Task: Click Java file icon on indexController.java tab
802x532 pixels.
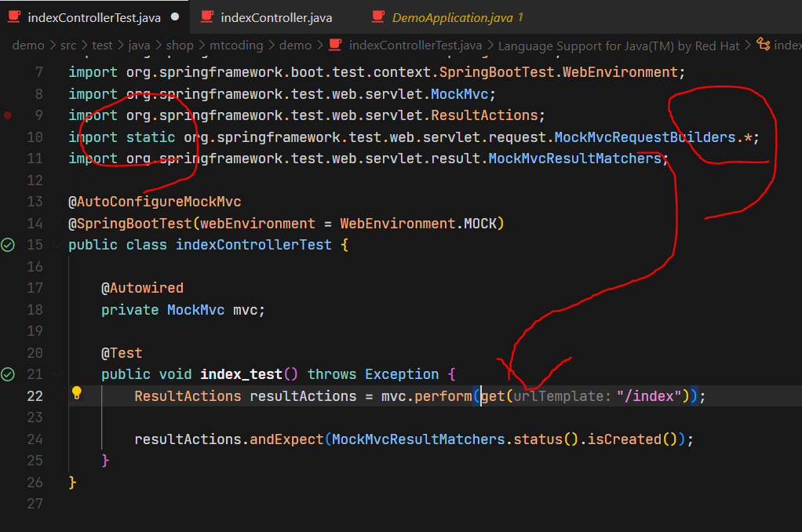Action: click(207, 17)
